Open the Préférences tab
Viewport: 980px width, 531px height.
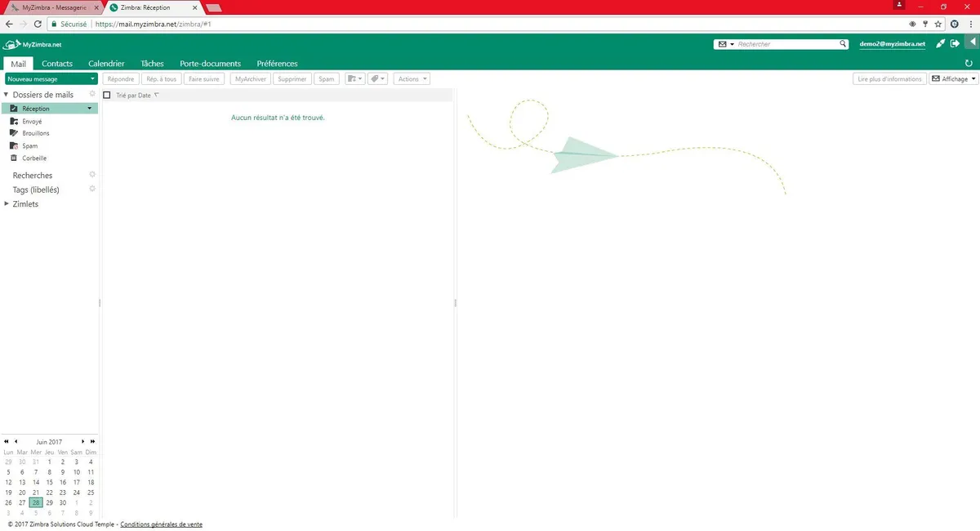(277, 64)
